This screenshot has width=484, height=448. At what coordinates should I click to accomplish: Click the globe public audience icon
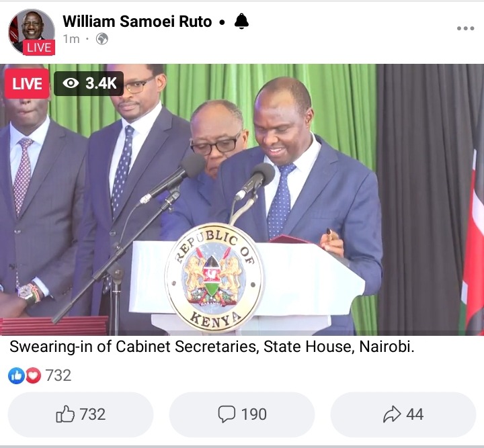point(102,39)
